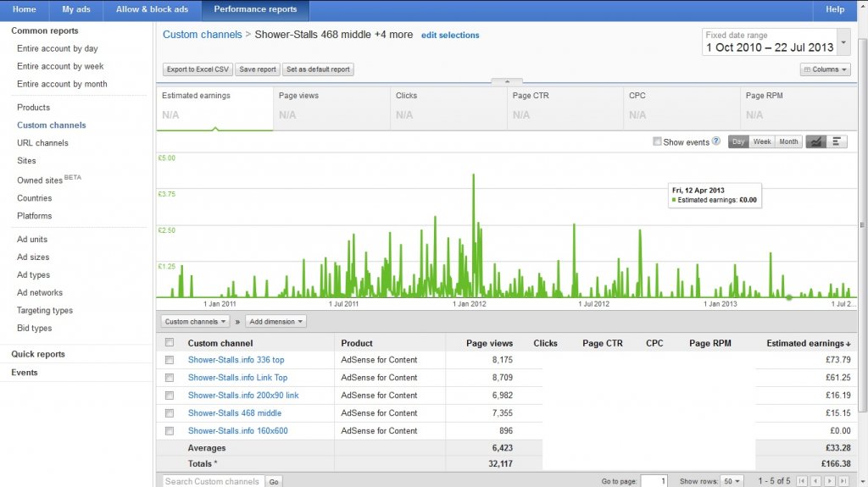Select the Page views metric tab
This screenshot has width=868, height=487.
pos(331,108)
